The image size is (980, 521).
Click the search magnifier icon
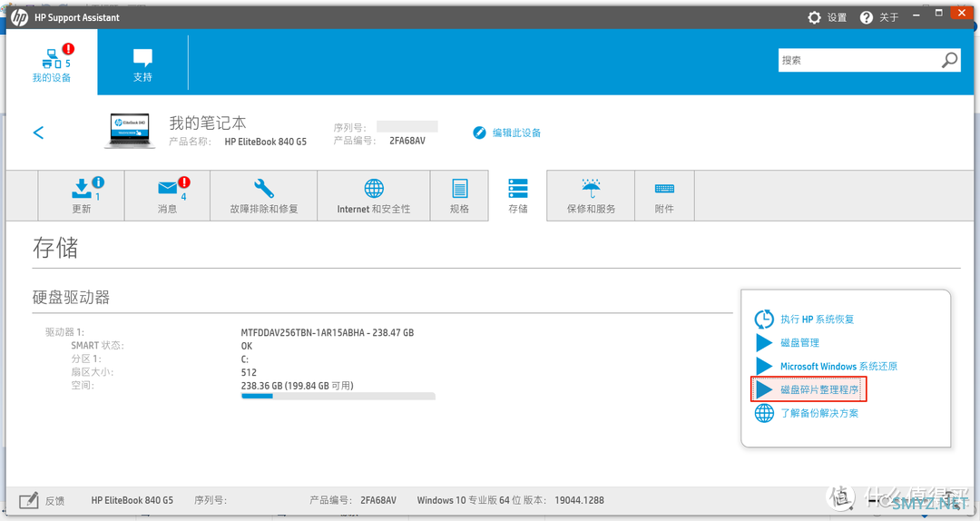click(949, 60)
